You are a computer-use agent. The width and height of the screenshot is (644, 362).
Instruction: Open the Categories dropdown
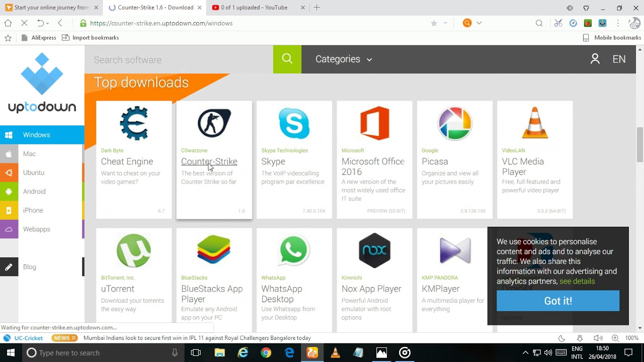click(x=344, y=59)
